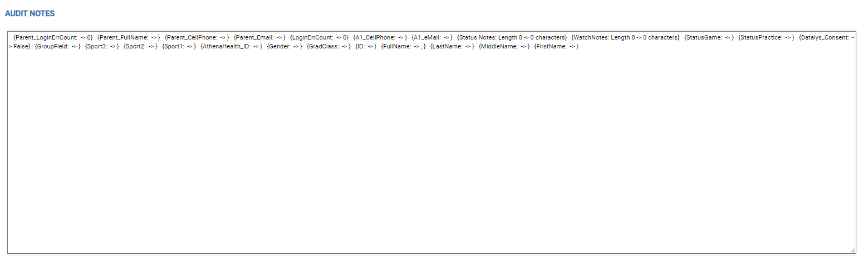The height and width of the screenshot is (266, 868).
Task: Click the '{MiddleName: -> }' entry
Action: [x=504, y=46]
